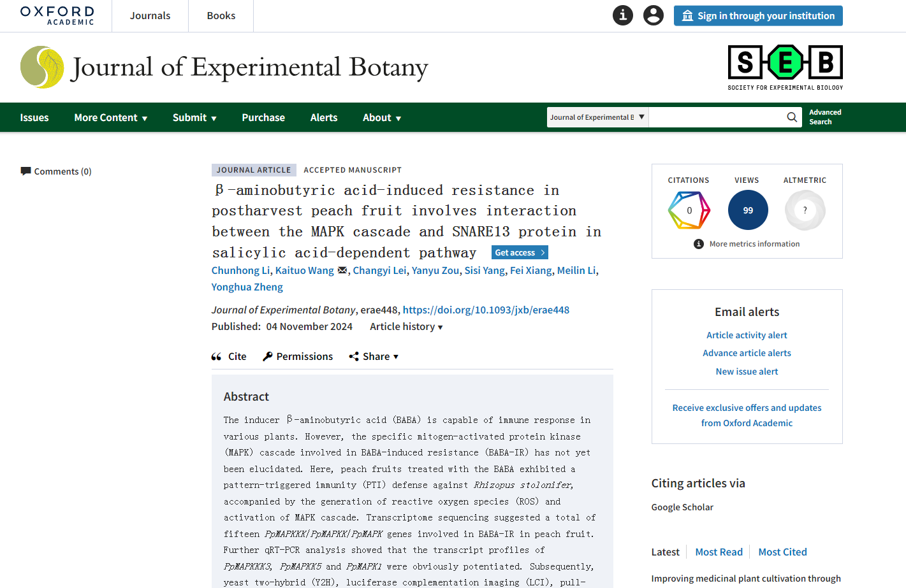Switch to the Most Cited tab

782,552
